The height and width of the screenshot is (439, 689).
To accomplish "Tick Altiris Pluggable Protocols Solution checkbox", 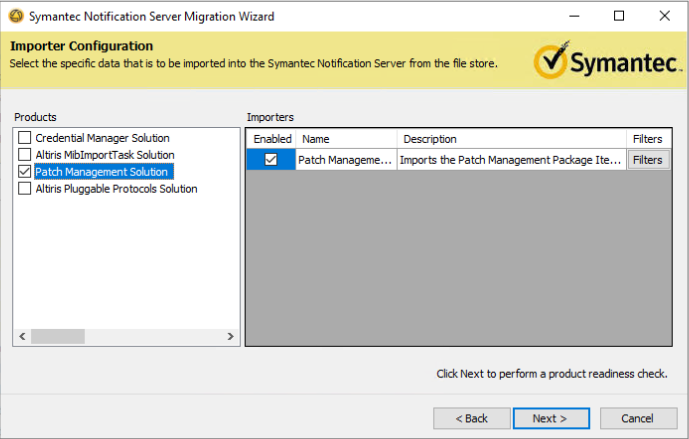I will pyautogui.click(x=25, y=189).
